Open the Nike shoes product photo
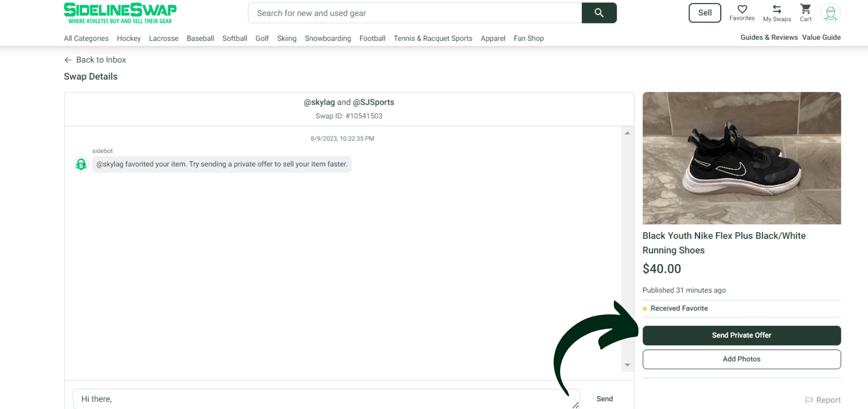Screen dimensions: 868x409 741,158
